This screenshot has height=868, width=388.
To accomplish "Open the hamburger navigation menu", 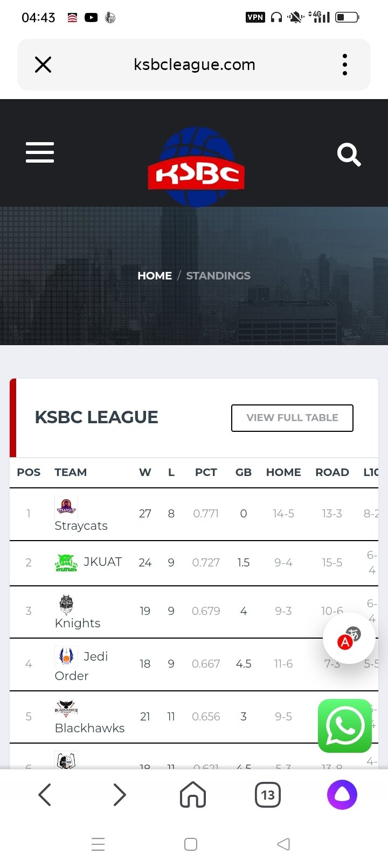I will coord(40,152).
